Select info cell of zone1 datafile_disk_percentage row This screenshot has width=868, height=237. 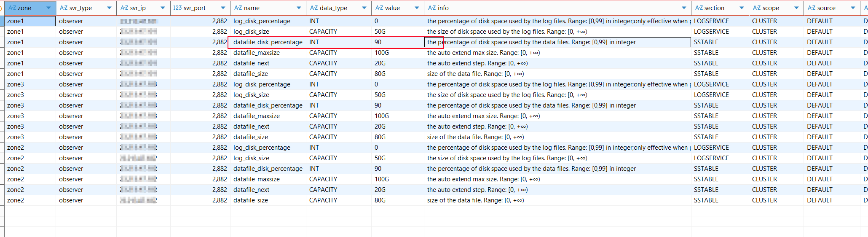point(557,42)
